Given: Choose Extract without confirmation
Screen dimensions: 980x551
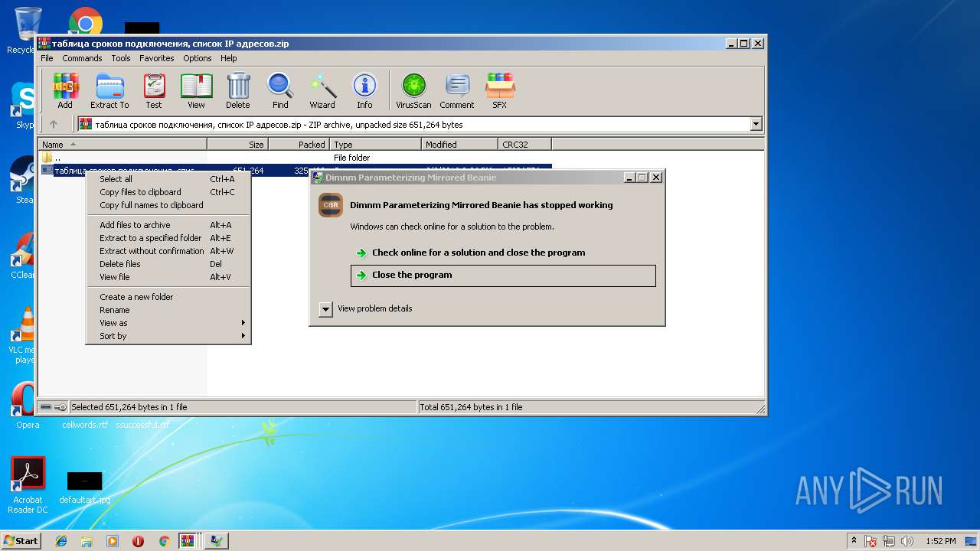Looking at the screenshot, I should coord(168,251).
